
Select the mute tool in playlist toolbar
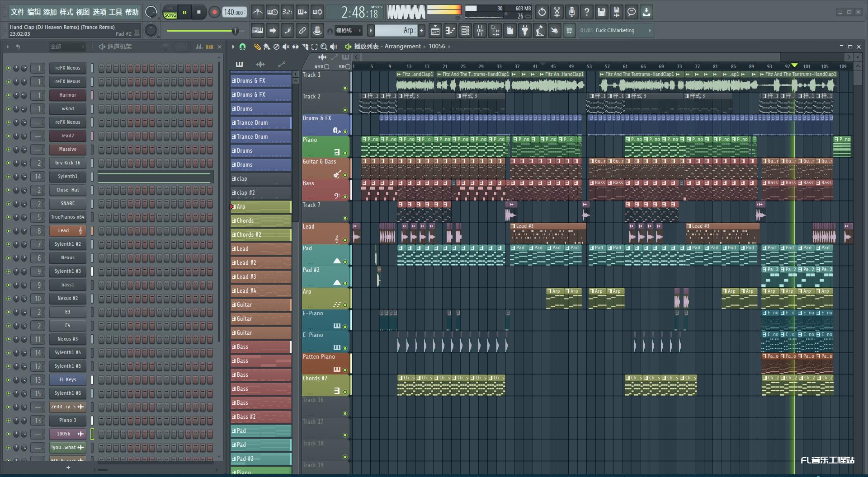[x=286, y=47]
